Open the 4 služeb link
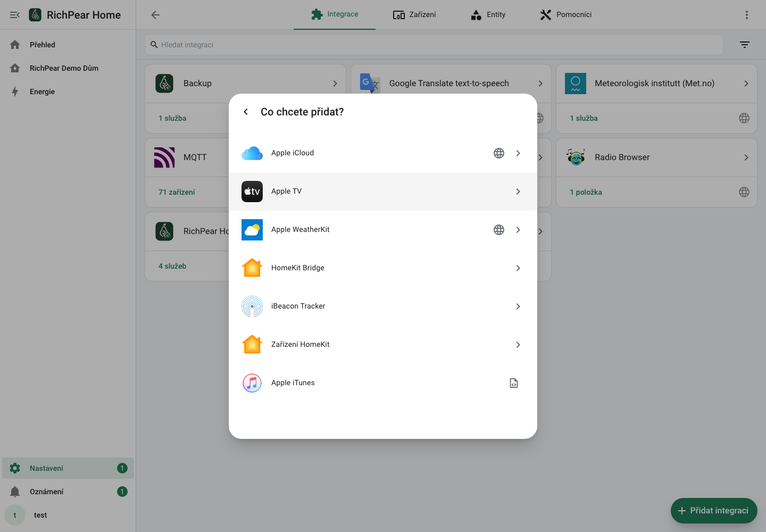 pos(172,266)
